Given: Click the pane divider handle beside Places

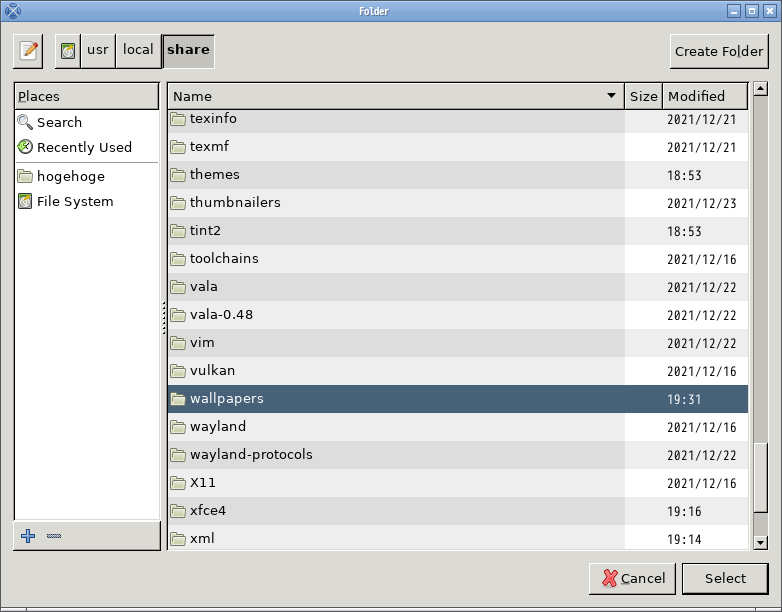Looking at the screenshot, I should (164, 318).
